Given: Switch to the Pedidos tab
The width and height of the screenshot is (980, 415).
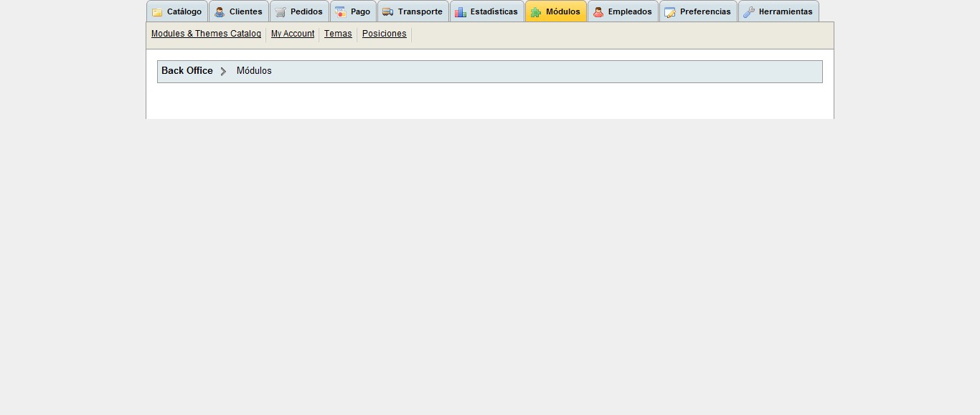Looking at the screenshot, I should click(x=300, y=11).
